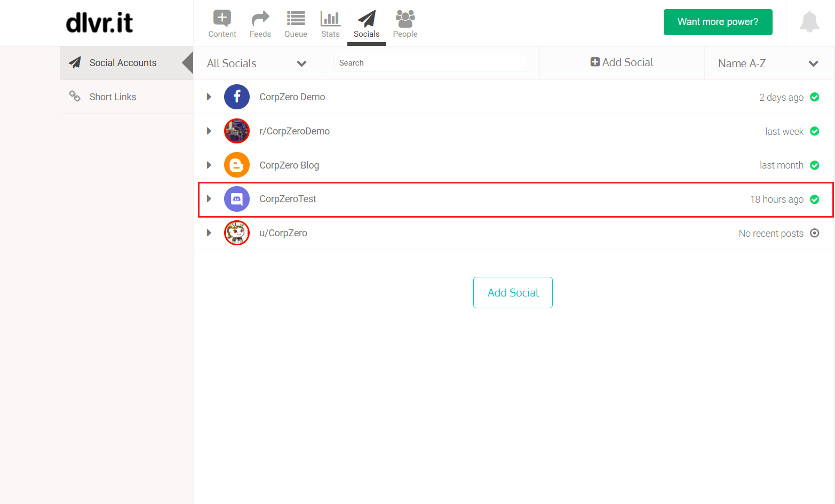
Task: Expand the CorpZero Blog row arrow
Action: [209, 165]
